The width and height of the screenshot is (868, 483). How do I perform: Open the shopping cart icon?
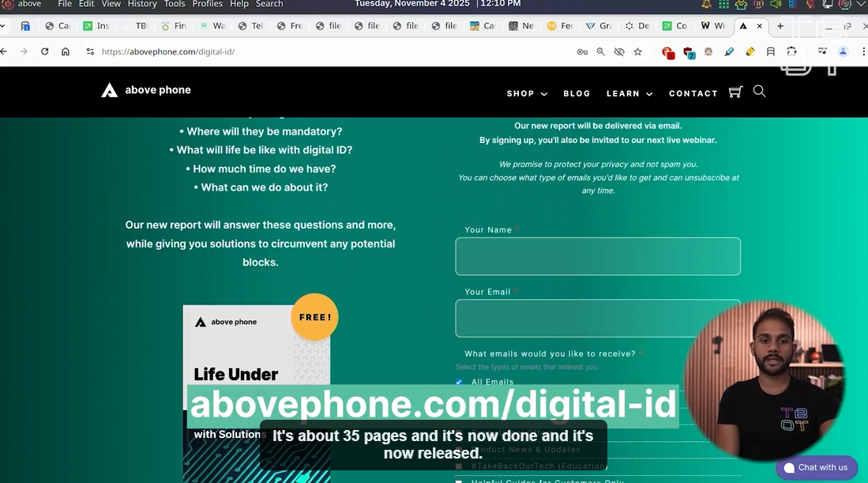click(x=735, y=92)
